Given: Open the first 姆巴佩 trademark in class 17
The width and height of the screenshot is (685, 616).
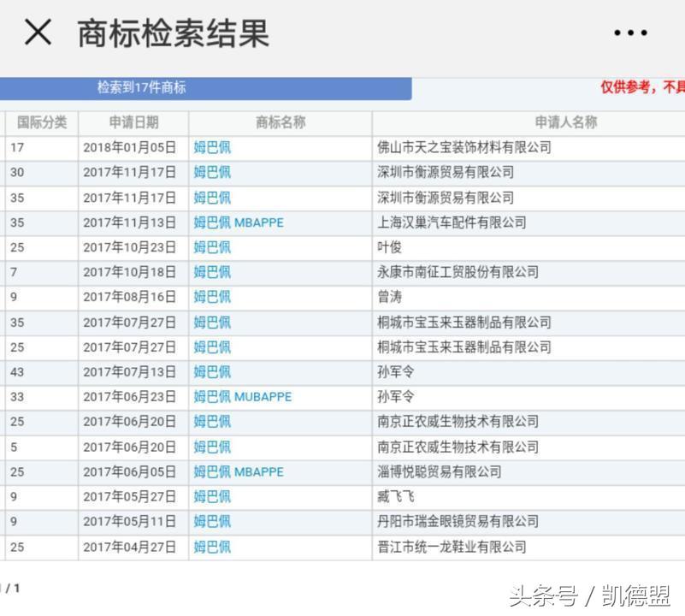Looking at the screenshot, I should click(212, 147).
